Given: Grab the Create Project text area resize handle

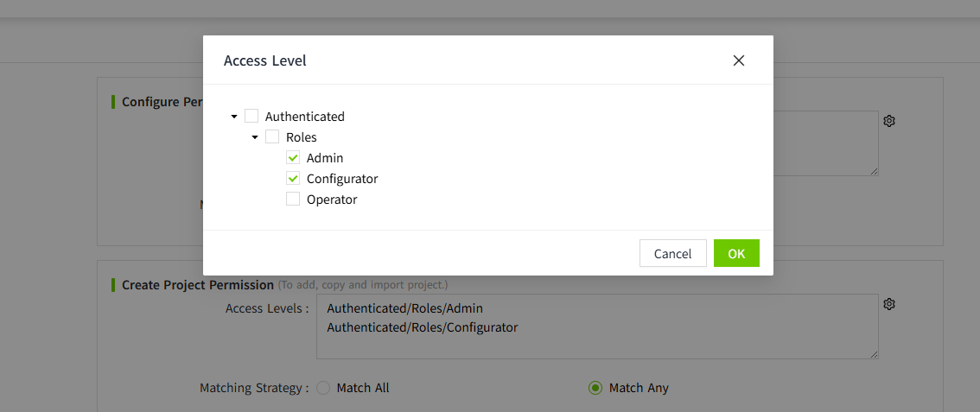Looking at the screenshot, I should [x=874, y=353].
